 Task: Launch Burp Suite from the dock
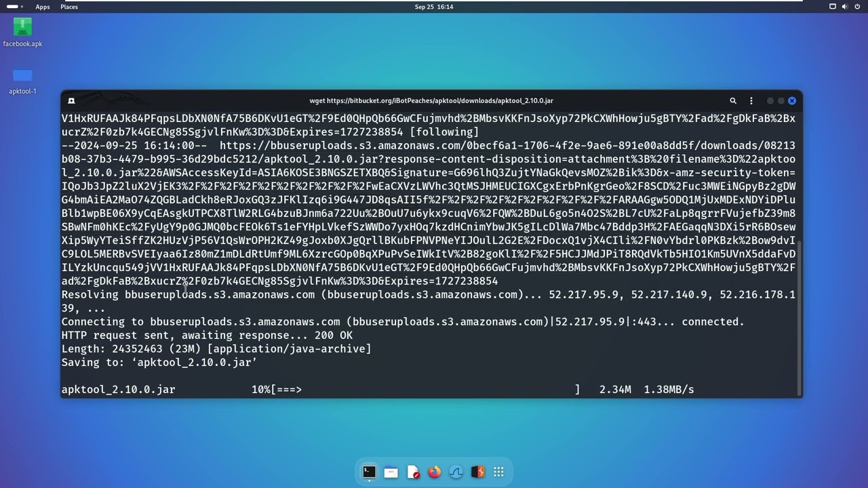coord(477,472)
